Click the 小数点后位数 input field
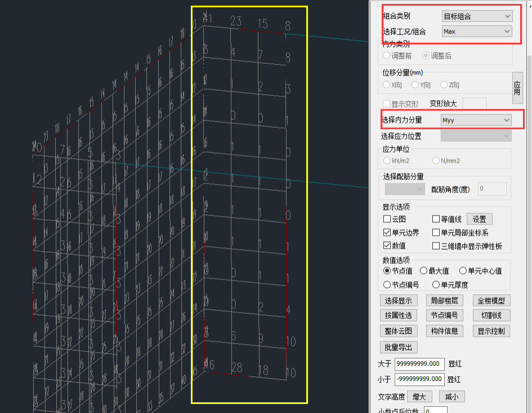The width and height of the screenshot is (532, 413). tap(436, 410)
